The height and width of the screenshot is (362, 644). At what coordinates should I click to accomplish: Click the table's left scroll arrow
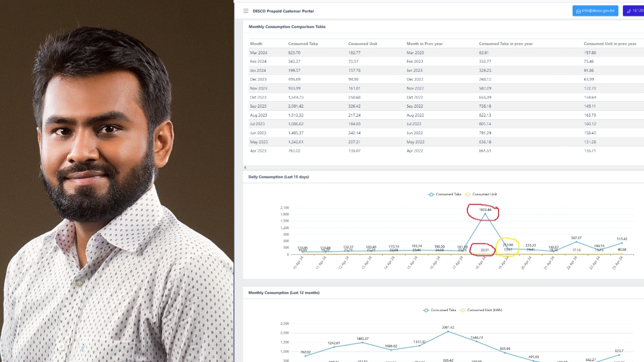click(x=245, y=167)
